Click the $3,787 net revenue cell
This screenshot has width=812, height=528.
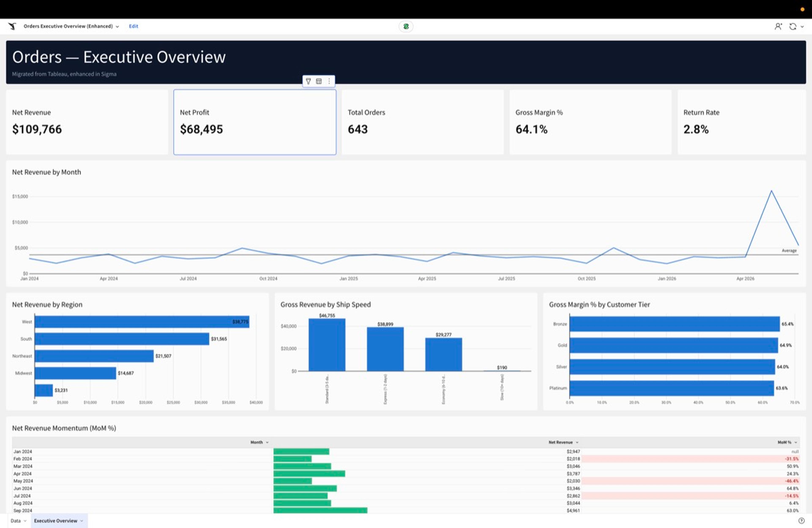tap(573, 474)
